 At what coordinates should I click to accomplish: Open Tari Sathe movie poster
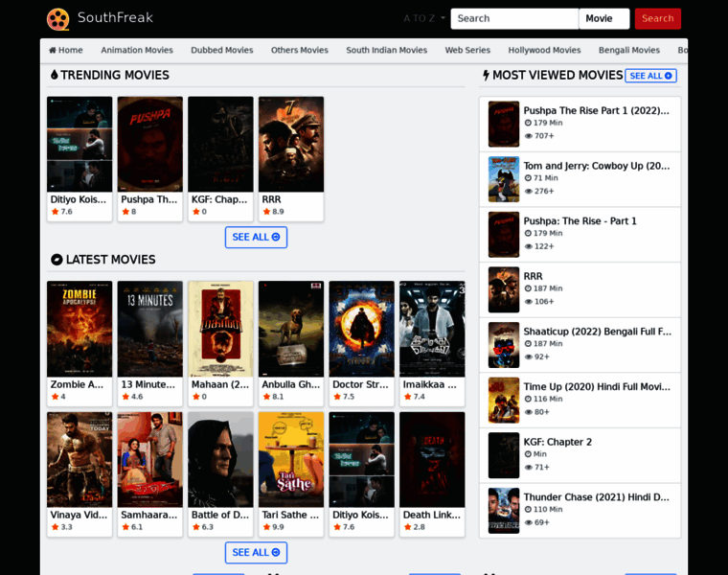click(291, 460)
